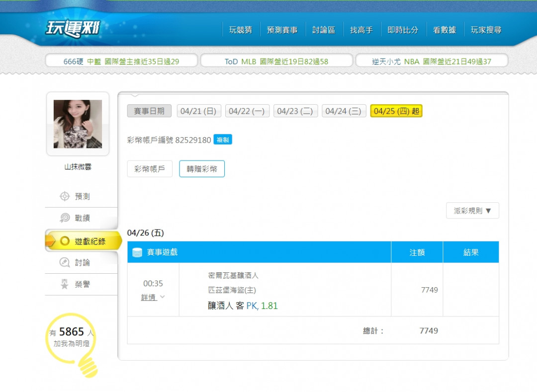Copy the account number with 複製
This screenshot has height=392, width=537.
pos(223,140)
